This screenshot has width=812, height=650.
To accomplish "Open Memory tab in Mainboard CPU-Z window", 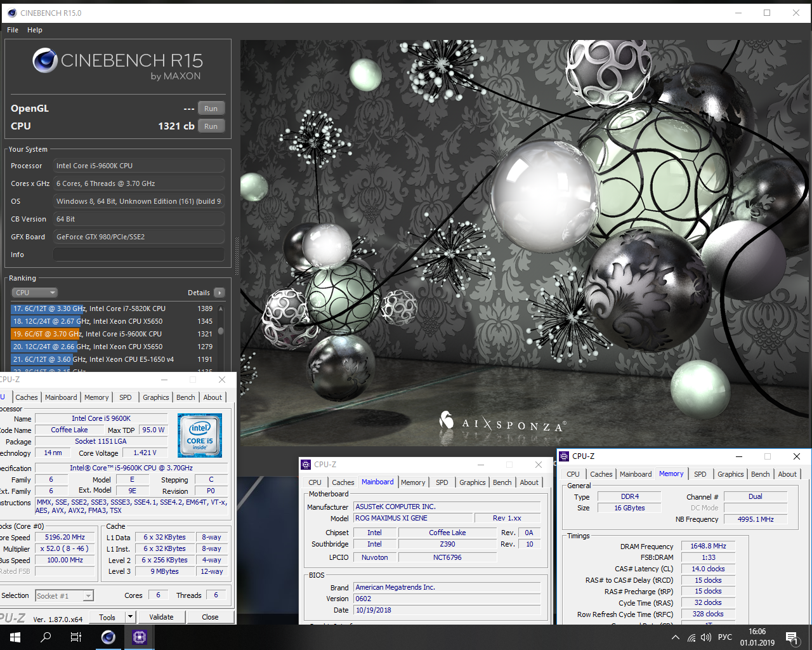I will (413, 482).
